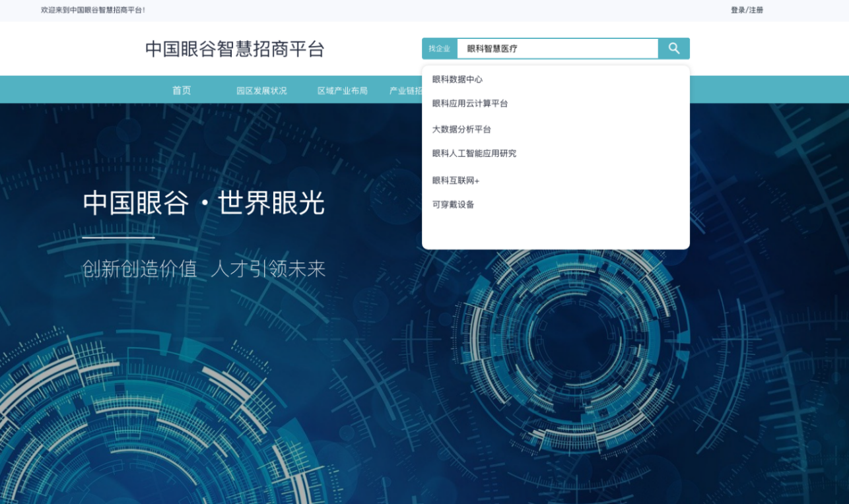Click the 创新创造价值 人才引领未来 slogan
849x504 pixels.
(203, 268)
